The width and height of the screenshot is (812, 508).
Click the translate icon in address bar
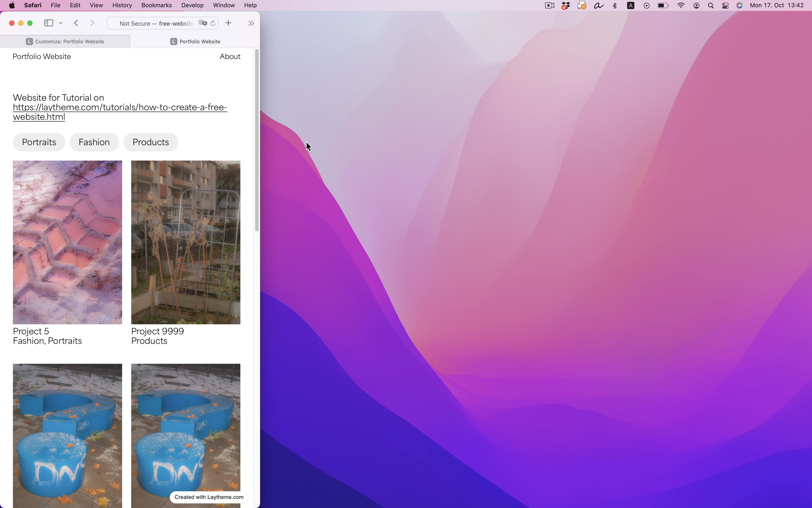(x=203, y=23)
